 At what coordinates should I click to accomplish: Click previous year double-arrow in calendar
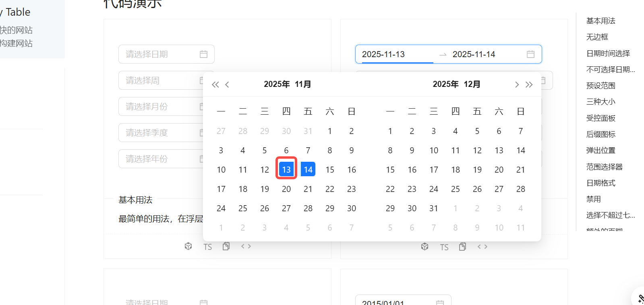point(215,84)
